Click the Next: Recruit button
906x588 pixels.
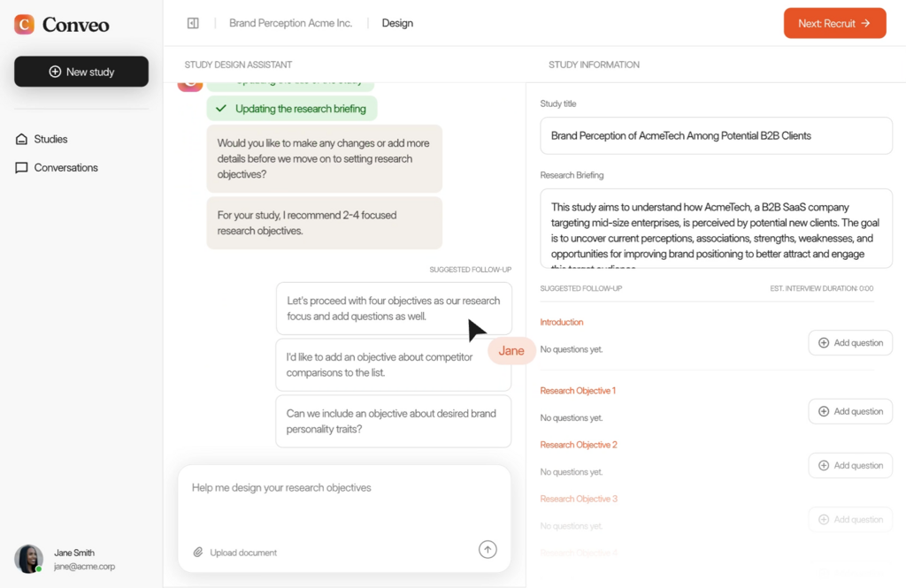(x=834, y=23)
